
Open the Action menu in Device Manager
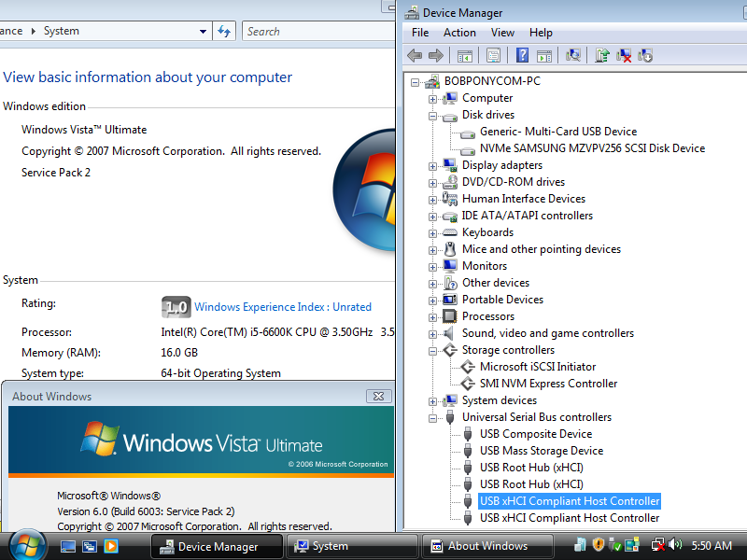click(459, 33)
